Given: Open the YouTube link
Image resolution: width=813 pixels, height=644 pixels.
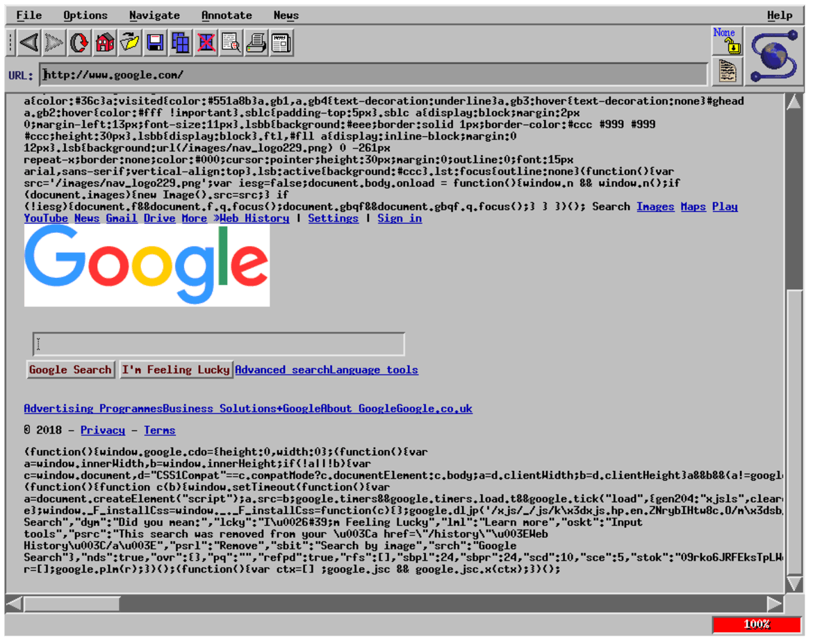Looking at the screenshot, I should pyautogui.click(x=46, y=218).
